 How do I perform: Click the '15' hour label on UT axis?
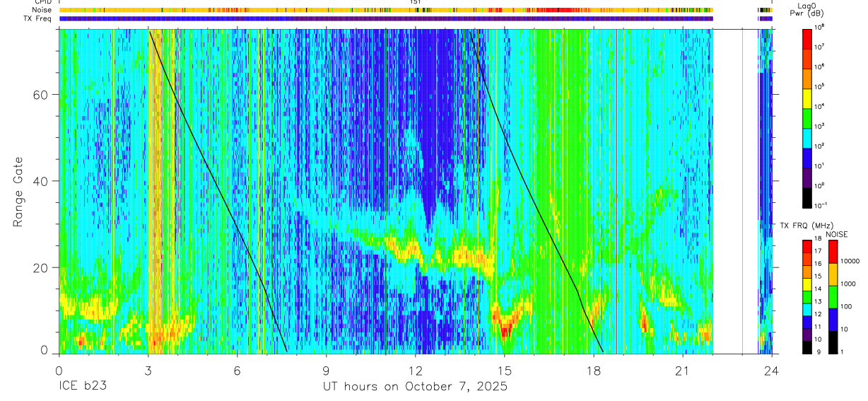click(x=505, y=370)
